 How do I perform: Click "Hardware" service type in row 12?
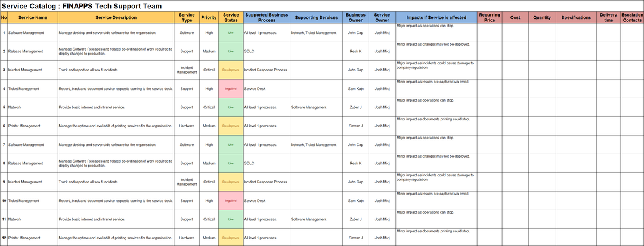(187, 238)
